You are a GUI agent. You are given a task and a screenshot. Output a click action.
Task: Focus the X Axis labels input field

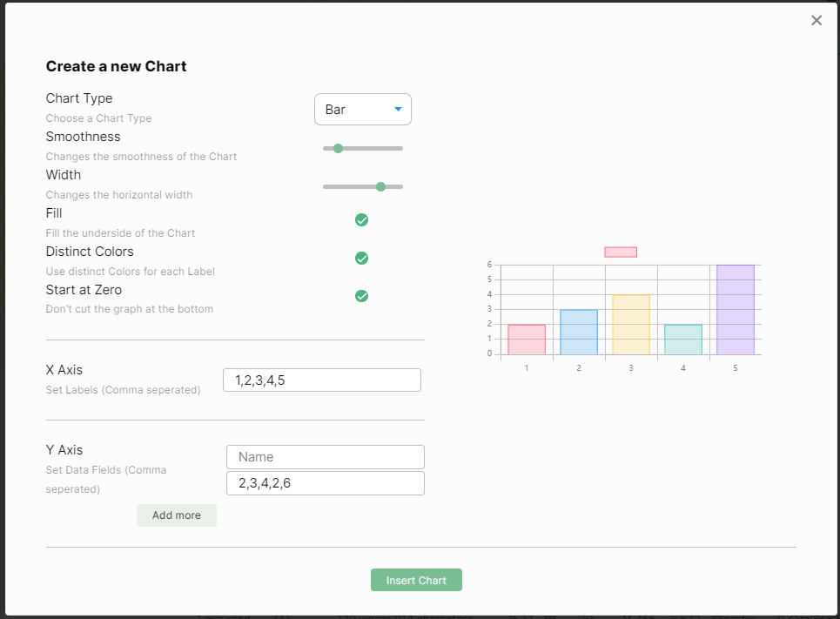click(322, 380)
